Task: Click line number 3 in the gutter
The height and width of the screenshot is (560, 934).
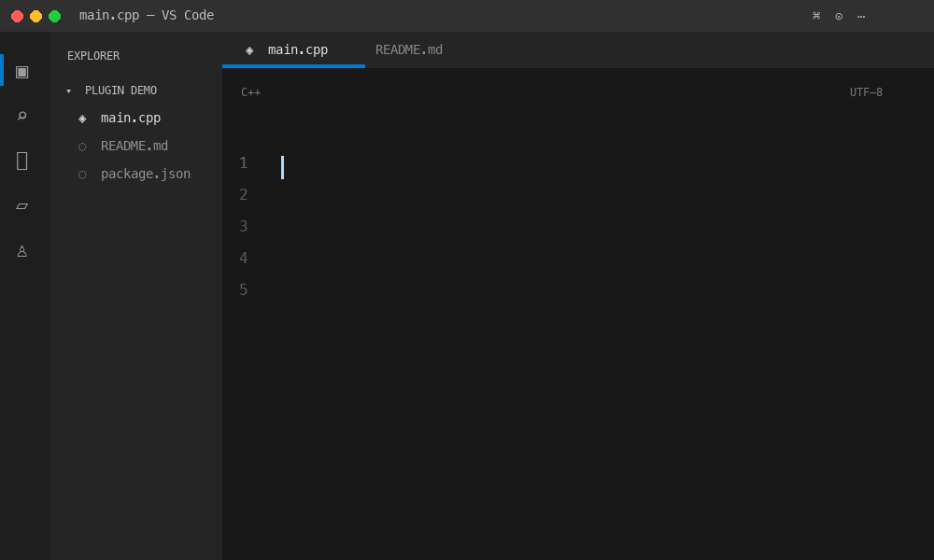Action: pyautogui.click(x=243, y=226)
